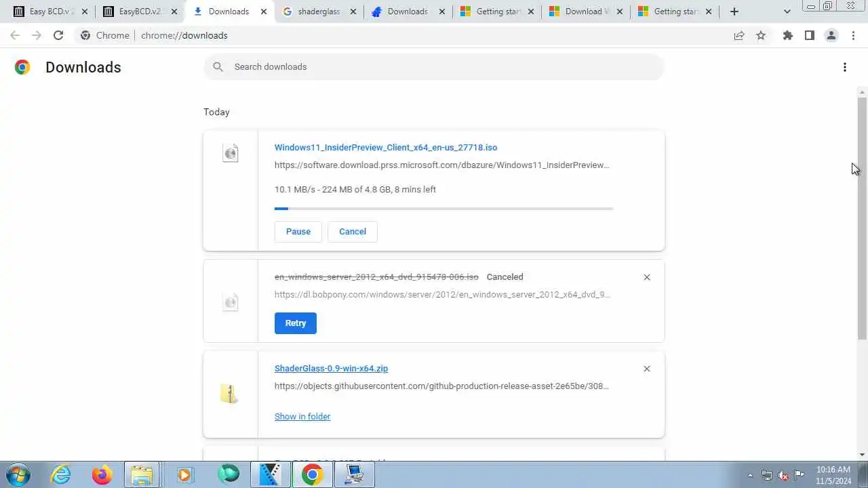868x488 pixels.
Task: Click the page vertical scrollbar thumb
Action: click(x=863, y=218)
